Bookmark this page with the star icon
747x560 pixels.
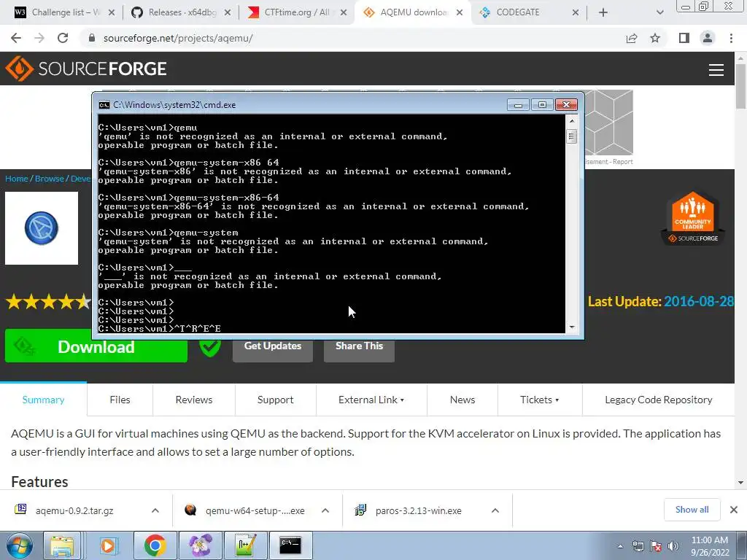655,38
